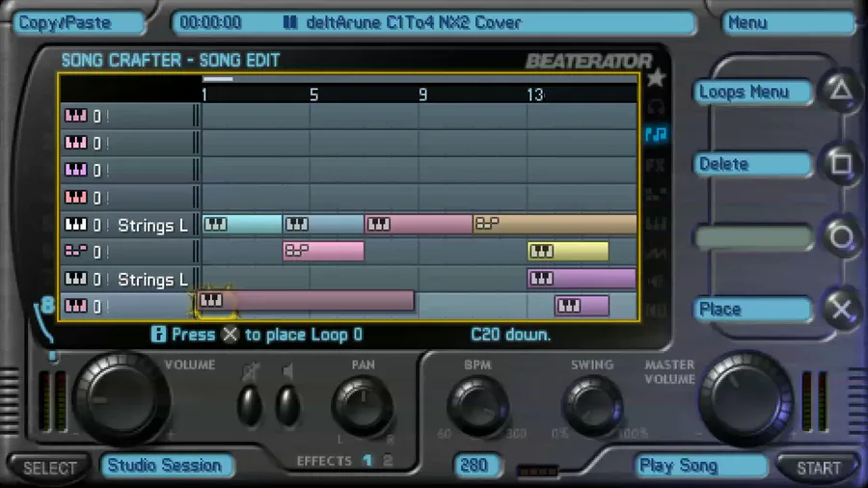Click the circle button icon
The width and height of the screenshot is (868, 488).
(841, 237)
